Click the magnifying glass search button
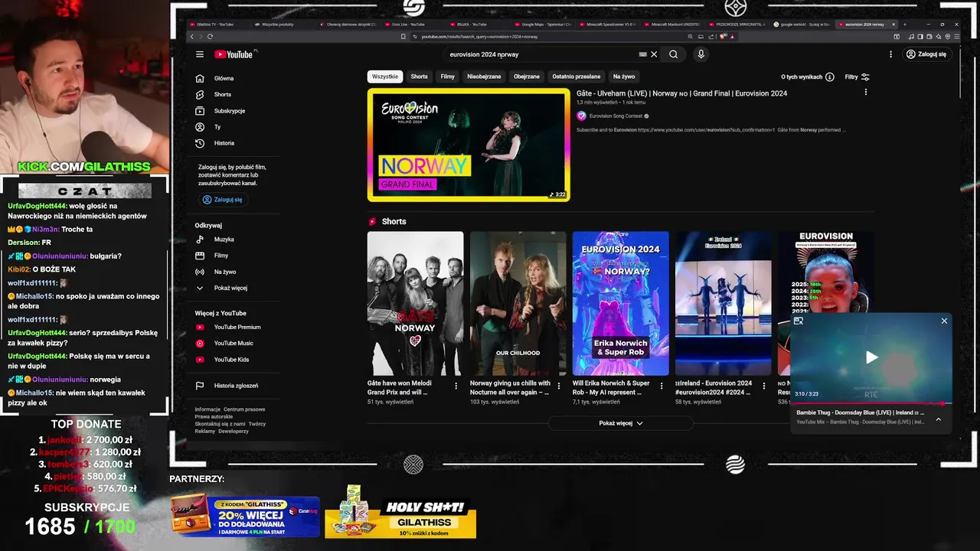Viewport: 980px width, 551px height. [674, 54]
